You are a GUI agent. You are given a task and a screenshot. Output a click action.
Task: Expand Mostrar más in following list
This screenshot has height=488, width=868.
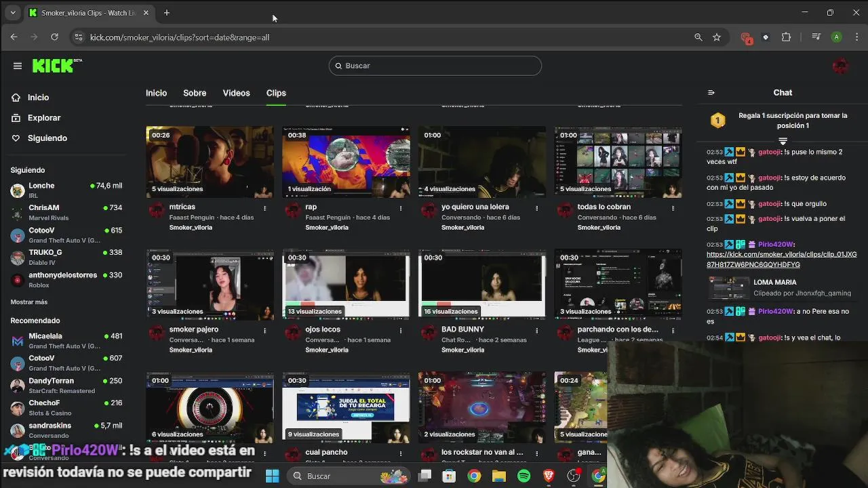(29, 302)
